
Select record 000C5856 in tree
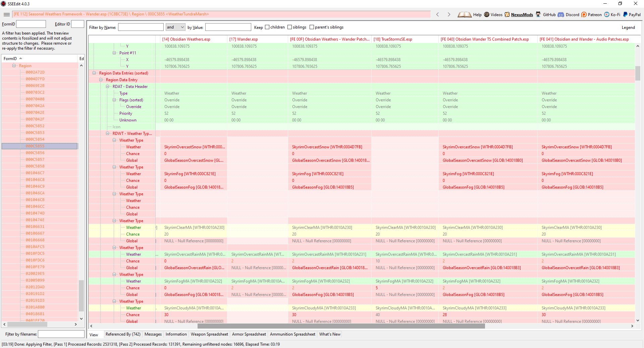(x=35, y=153)
